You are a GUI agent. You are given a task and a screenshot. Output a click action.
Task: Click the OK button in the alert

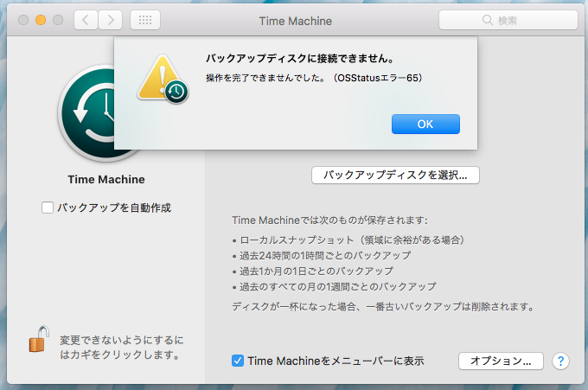click(x=425, y=125)
